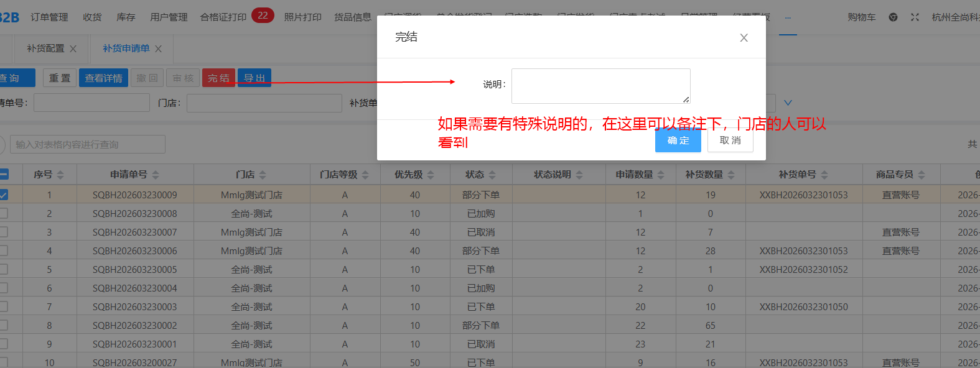Click the Chrome browser icon in header
Image resolution: width=980 pixels, height=368 pixels.
[893, 17]
